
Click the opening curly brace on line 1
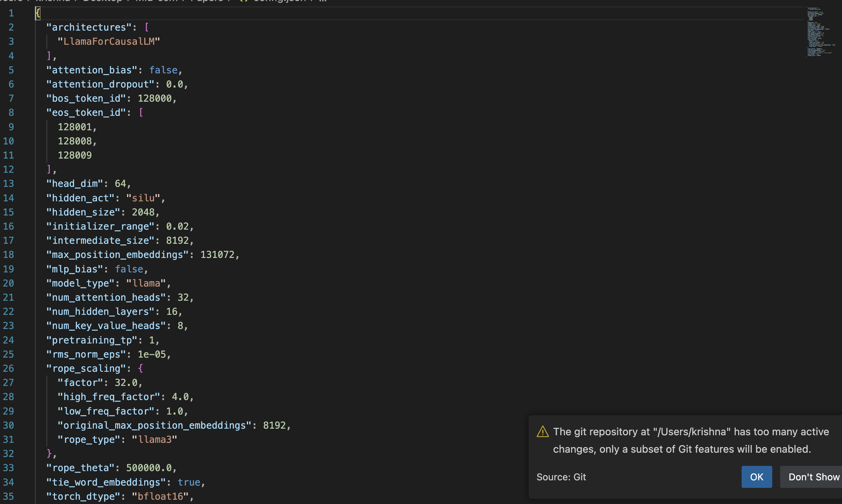click(x=38, y=13)
